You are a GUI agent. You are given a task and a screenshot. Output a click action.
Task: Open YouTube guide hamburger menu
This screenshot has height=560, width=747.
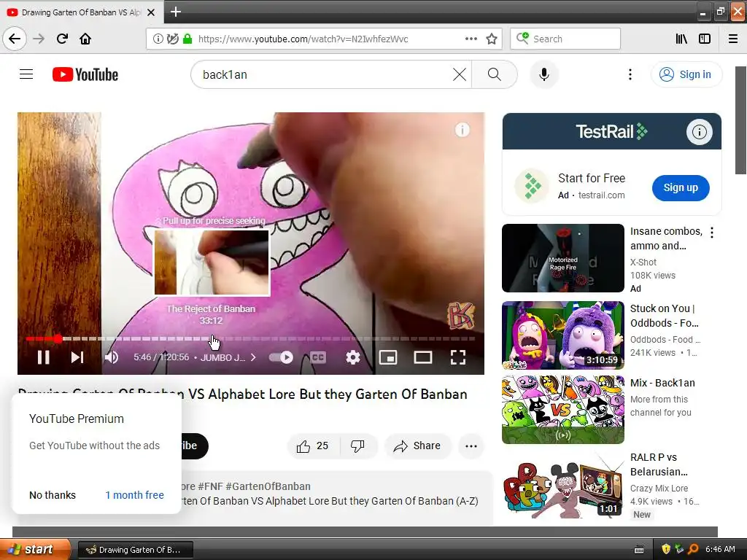point(26,74)
